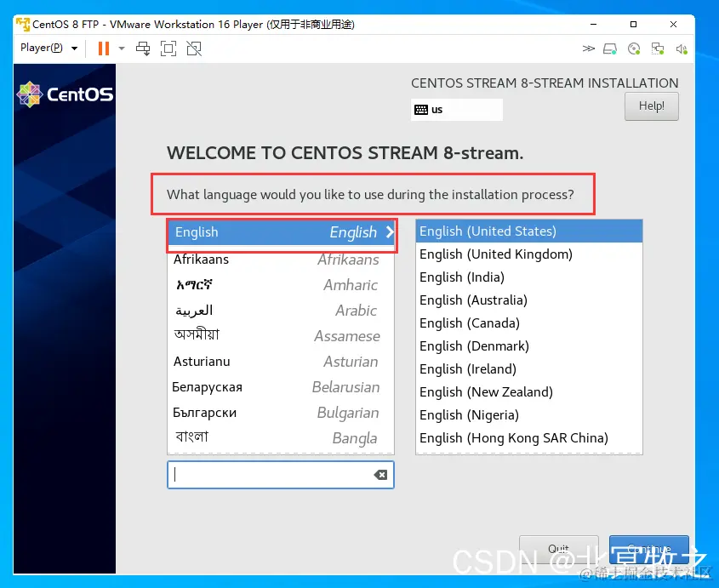This screenshot has width=719, height=588.
Task: Click the Send Ctrl+Alt+Del icon
Action: (143, 49)
